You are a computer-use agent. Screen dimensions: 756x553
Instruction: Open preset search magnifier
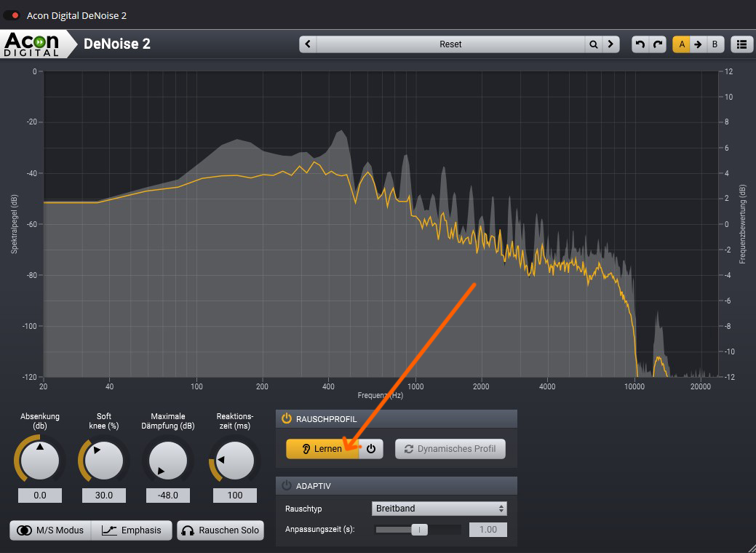point(594,44)
